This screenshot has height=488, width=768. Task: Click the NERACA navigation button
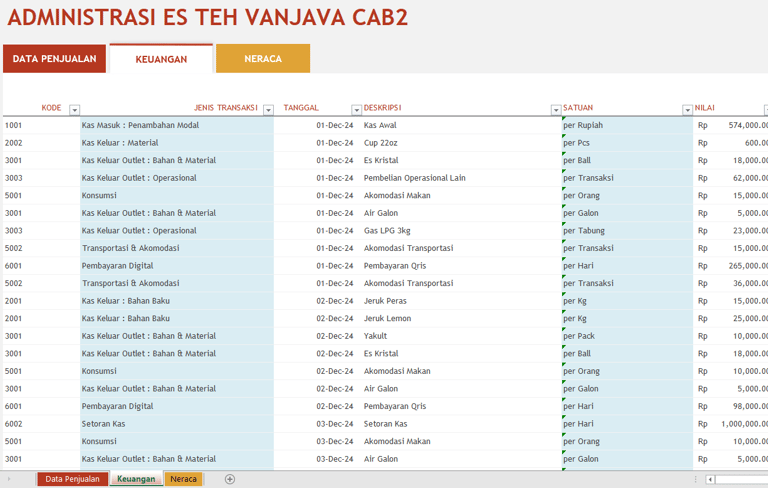click(263, 59)
